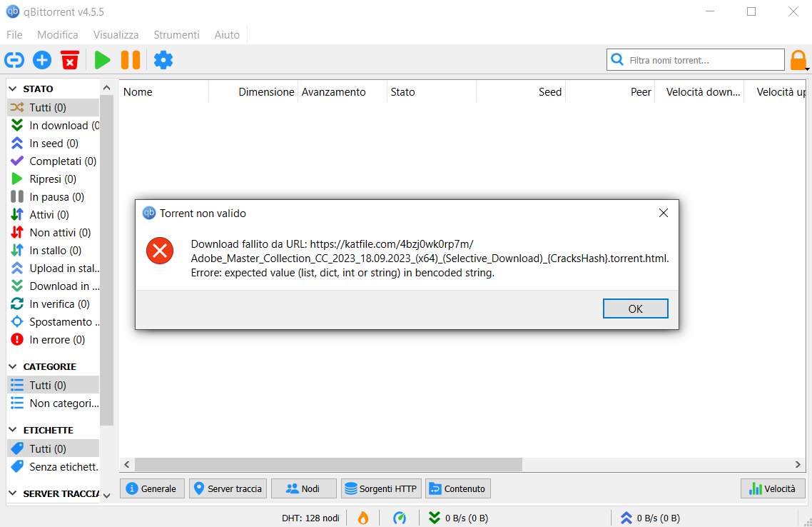Close the 'Torrent non valido' dialog

(664, 213)
